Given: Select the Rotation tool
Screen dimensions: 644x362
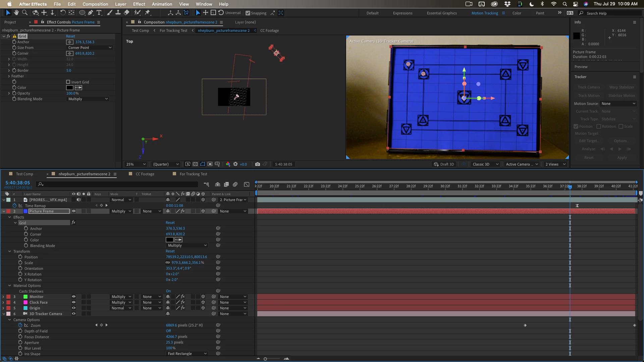Looking at the screenshot, I should (63, 13).
